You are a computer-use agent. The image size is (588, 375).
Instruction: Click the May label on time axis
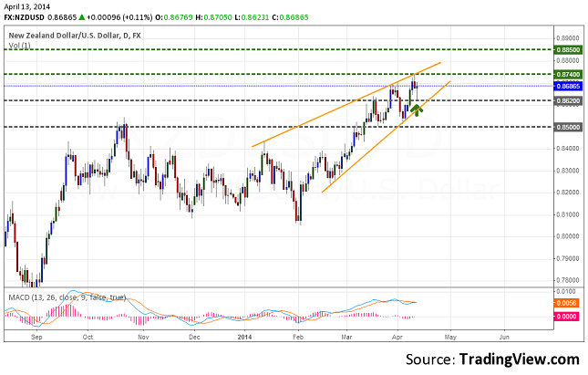(450, 337)
